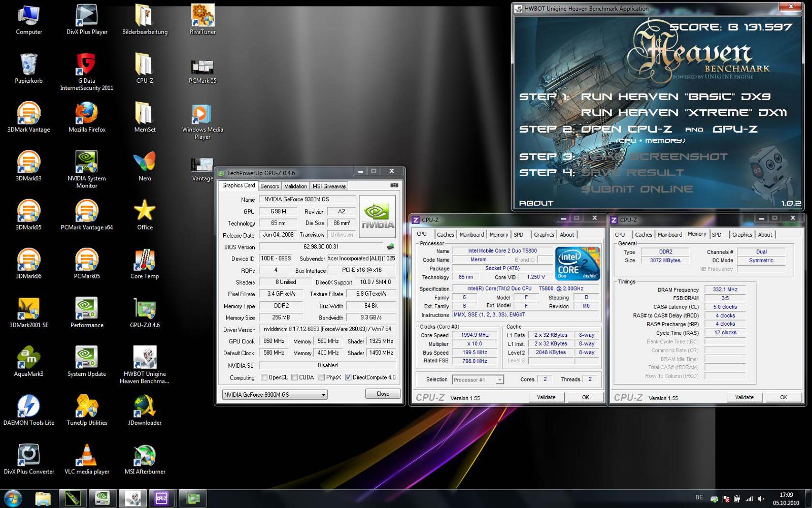The height and width of the screenshot is (508, 812).
Task: Open NVIDIA System Monitor desktop icon
Action: pos(87,170)
